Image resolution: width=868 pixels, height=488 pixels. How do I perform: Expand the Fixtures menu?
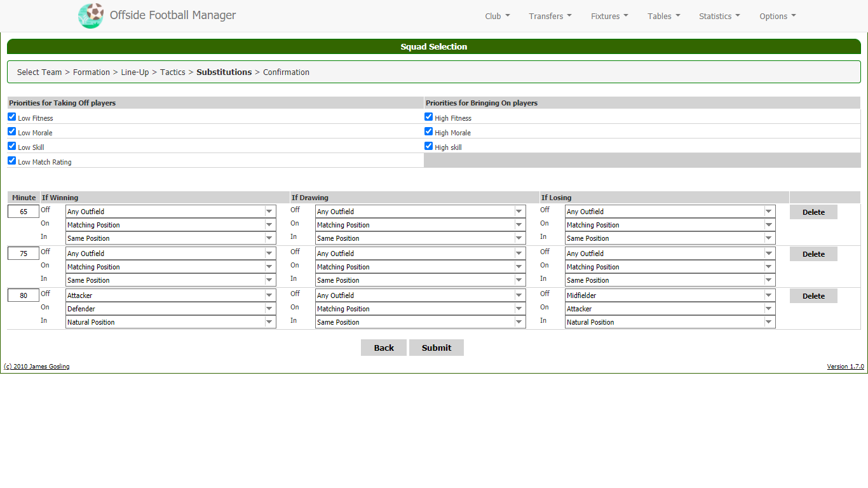609,17
